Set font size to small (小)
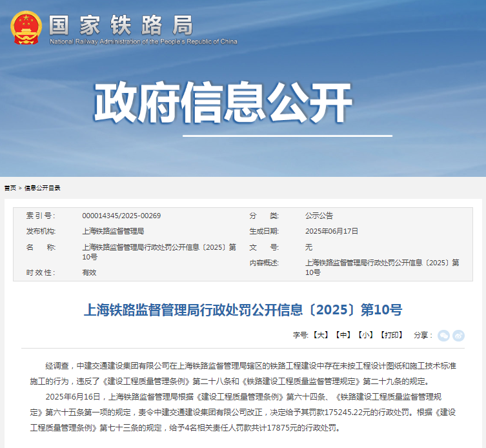486x448 pixels. [366, 335]
